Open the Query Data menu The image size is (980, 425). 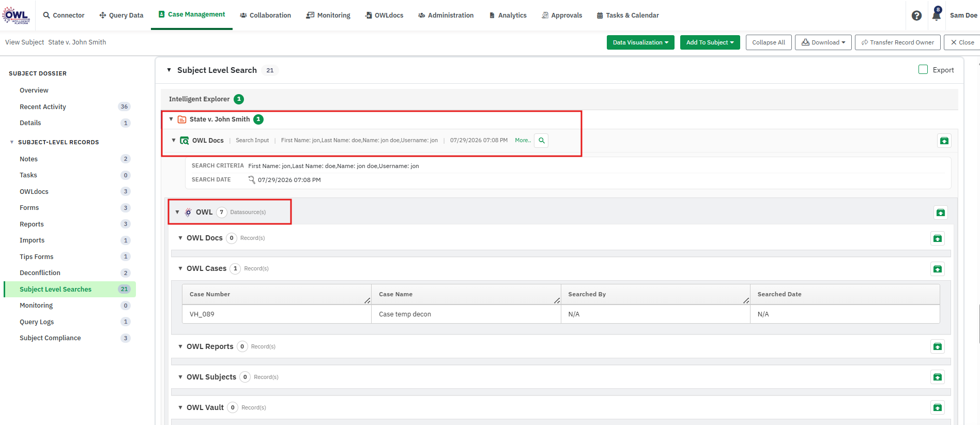tap(121, 16)
